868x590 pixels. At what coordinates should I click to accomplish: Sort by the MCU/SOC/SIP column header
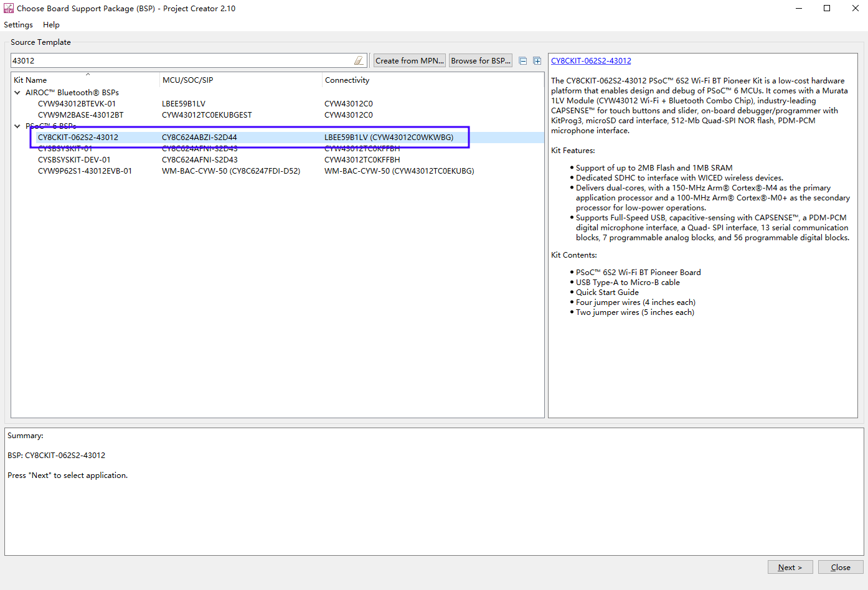241,80
